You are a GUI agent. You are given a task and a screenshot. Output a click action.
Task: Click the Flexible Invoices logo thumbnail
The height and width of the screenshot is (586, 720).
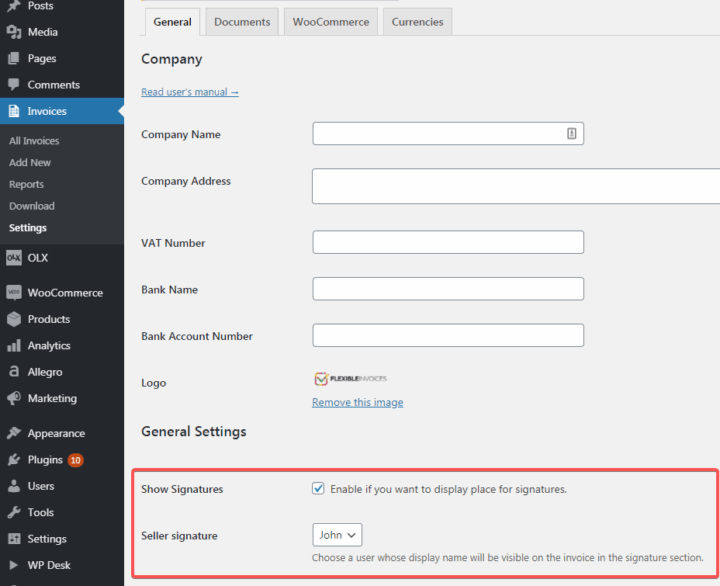pyautogui.click(x=350, y=379)
